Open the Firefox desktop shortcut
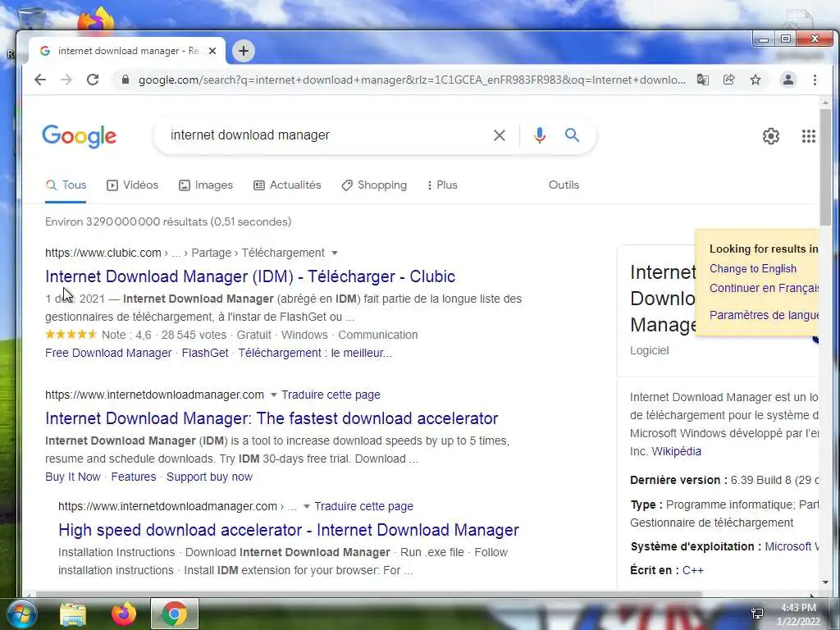This screenshot has height=630, width=840. (x=96, y=21)
